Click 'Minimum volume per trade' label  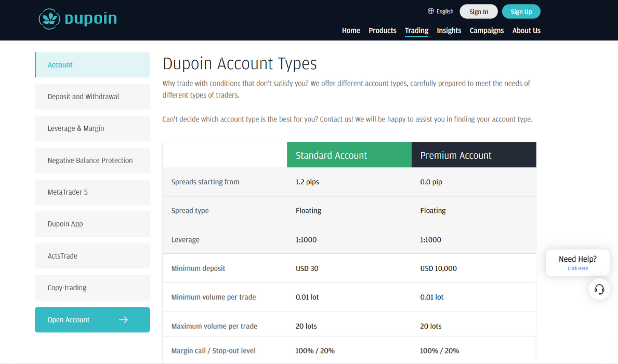pyautogui.click(x=214, y=298)
